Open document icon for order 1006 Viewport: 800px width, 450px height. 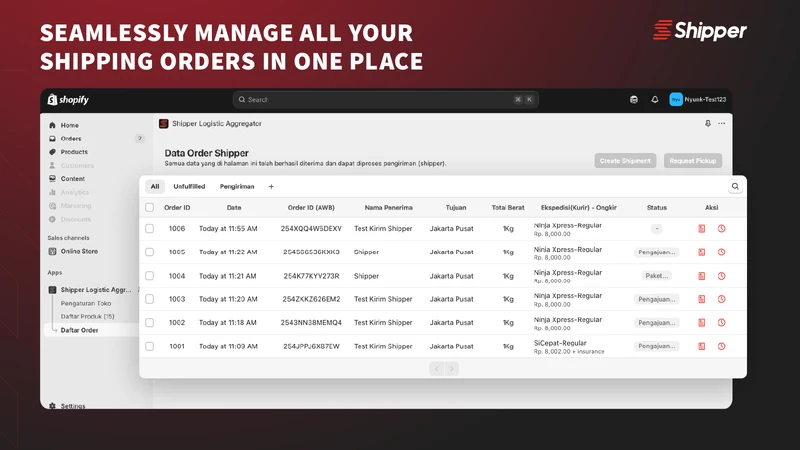702,229
